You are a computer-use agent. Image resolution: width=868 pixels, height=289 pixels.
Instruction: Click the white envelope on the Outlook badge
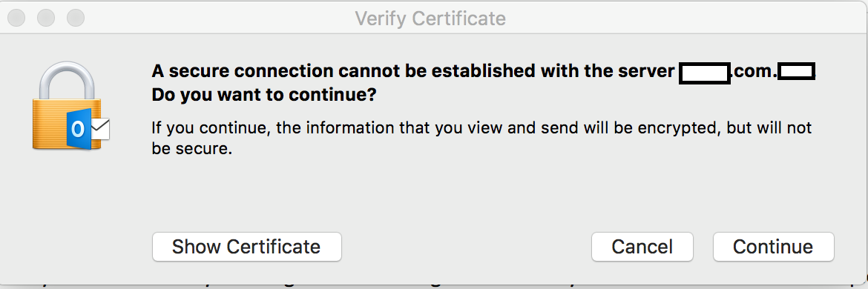point(100,130)
